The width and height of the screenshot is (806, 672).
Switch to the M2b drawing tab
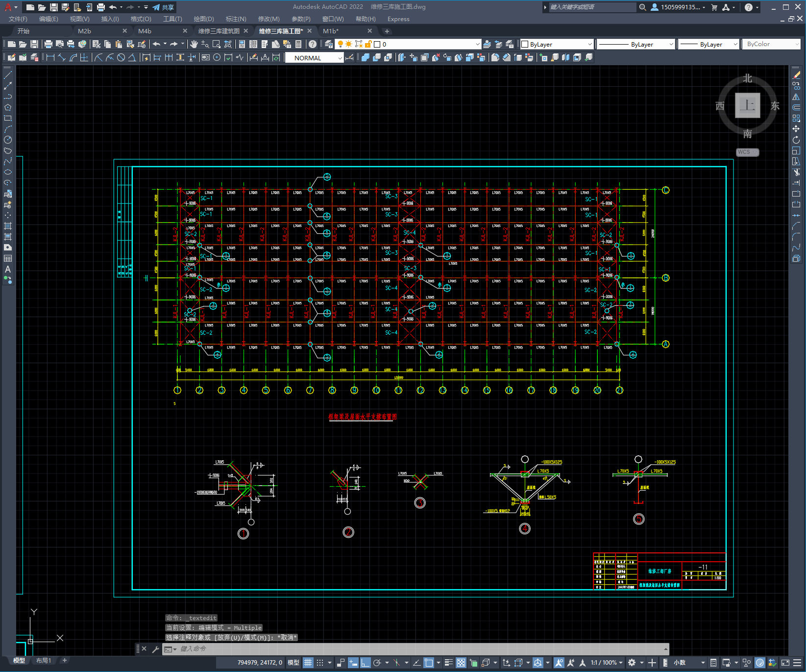click(x=84, y=31)
